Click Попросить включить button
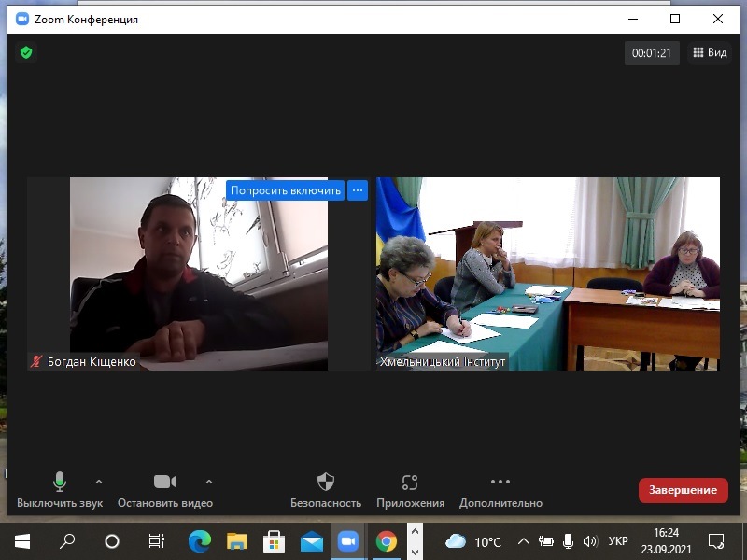Image resolution: width=747 pixels, height=560 pixels. pos(286,189)
